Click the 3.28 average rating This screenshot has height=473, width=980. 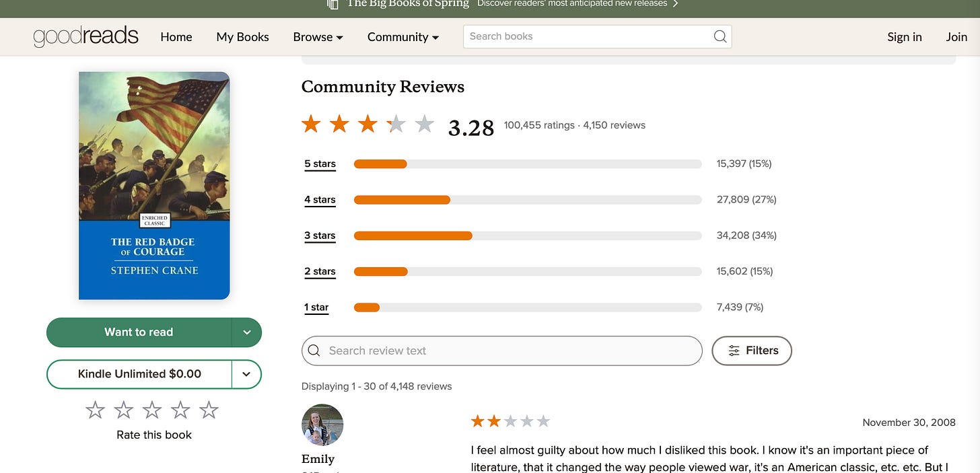[x=471, y=127]
